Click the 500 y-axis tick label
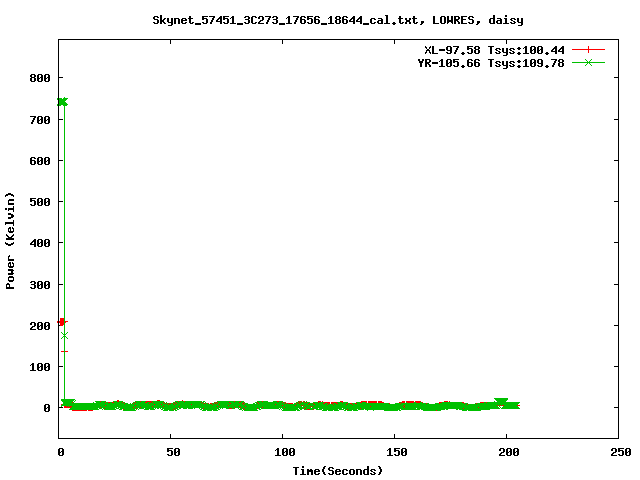This screenshot has width=640, height=480. 40,202
